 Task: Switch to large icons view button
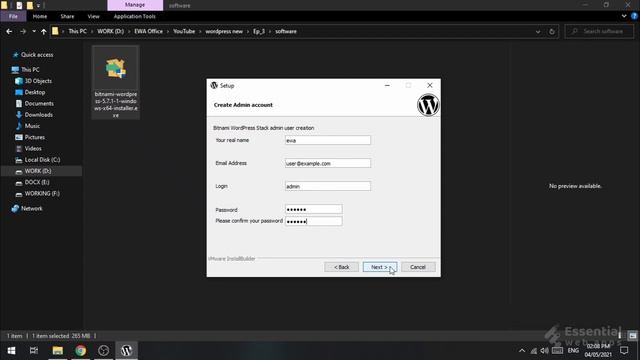click(x=633, y=336)
